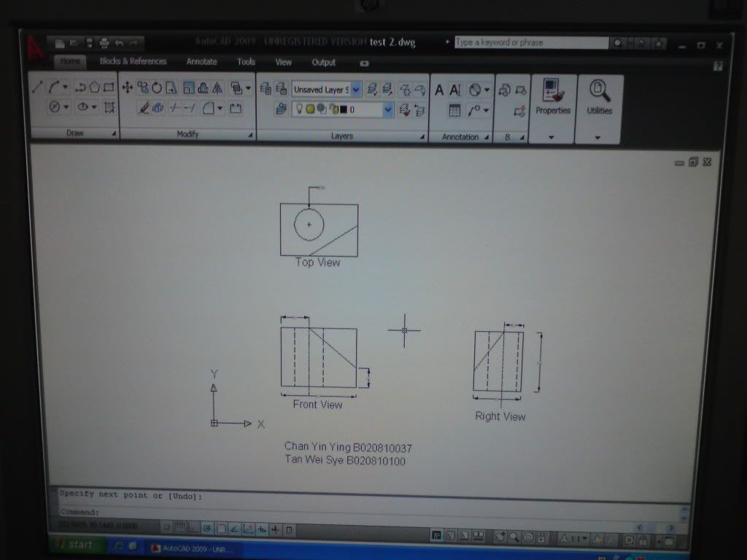Click the annotation scale 1:1 button
Image resolution: width=747 pixels, height=560 pixels.
coord(574,539)
